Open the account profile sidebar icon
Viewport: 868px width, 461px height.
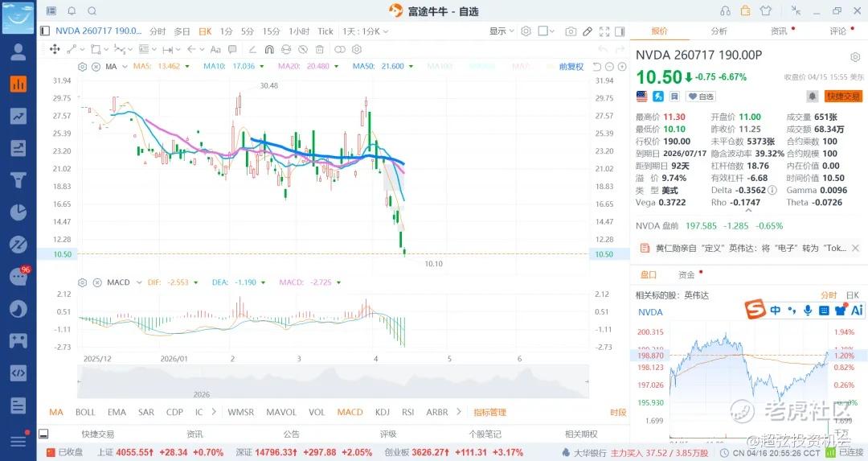coord(18,52)
